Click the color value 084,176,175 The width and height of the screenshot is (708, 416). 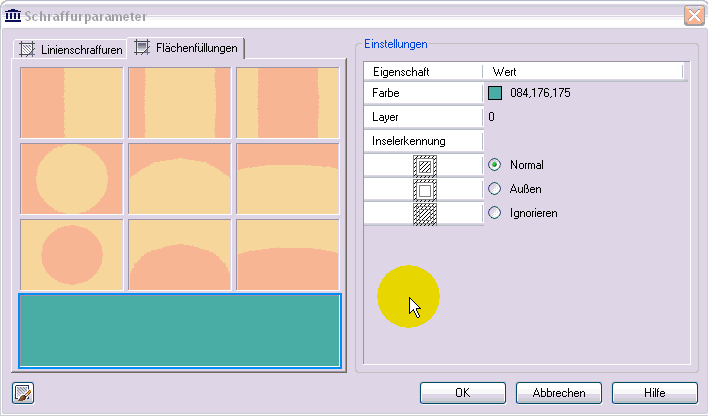click(x=540, y=93)
